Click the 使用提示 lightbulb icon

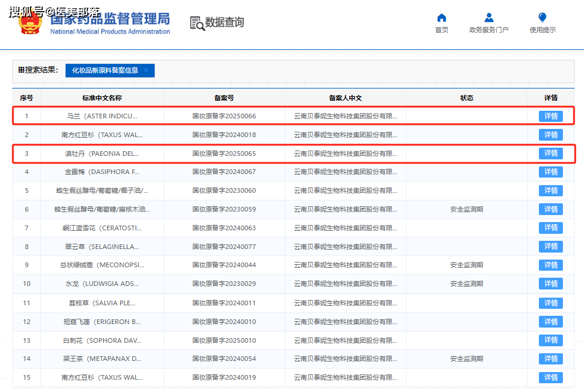point(542,18)
